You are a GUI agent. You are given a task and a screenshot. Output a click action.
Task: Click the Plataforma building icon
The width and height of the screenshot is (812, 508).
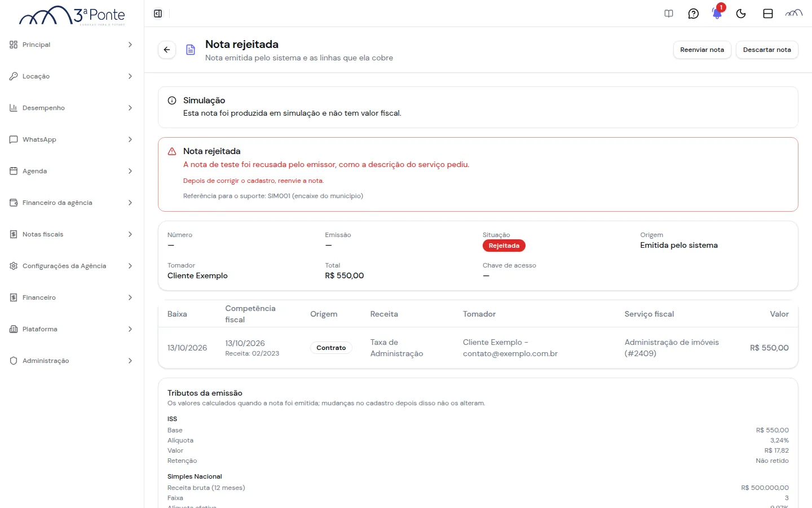coord(14,329)
